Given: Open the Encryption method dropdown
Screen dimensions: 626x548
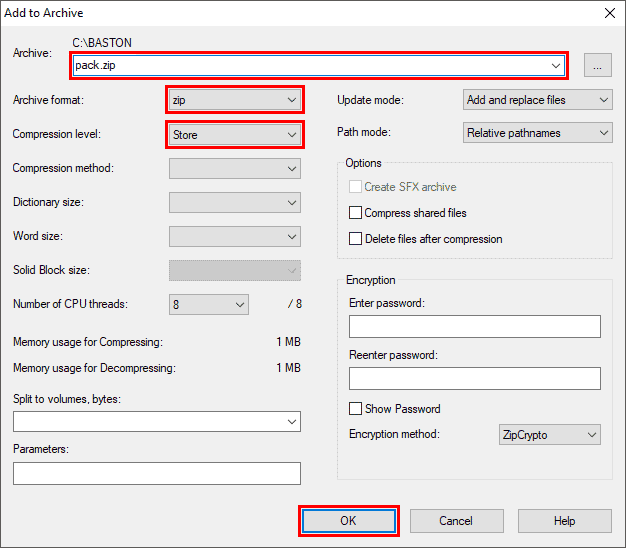Looking at the screenshot, I should tap(549, 435).
